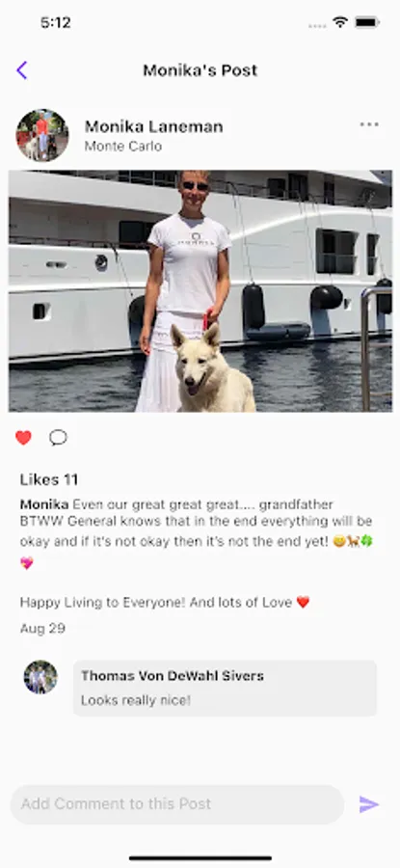Tap the commenter name Thomas Von DeWahl Sivers
Screen dimensions: 400x868
(173, 676)
